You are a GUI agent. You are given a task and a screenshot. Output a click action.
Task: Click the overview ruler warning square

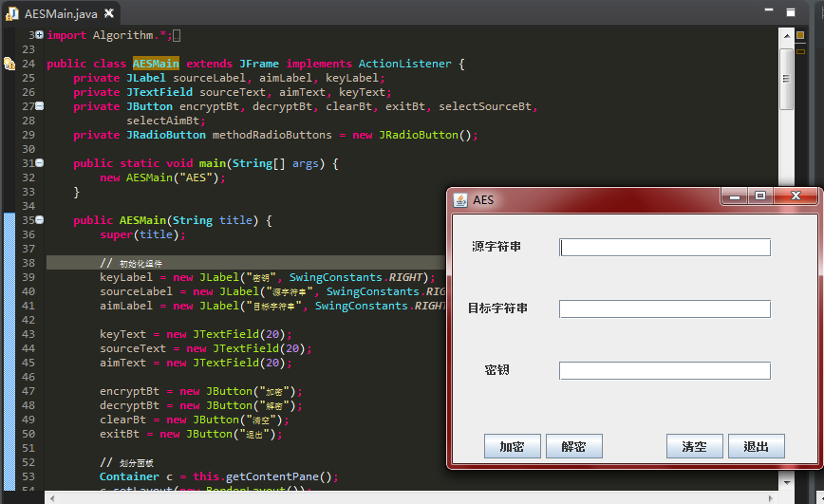(x=800, y=35)
